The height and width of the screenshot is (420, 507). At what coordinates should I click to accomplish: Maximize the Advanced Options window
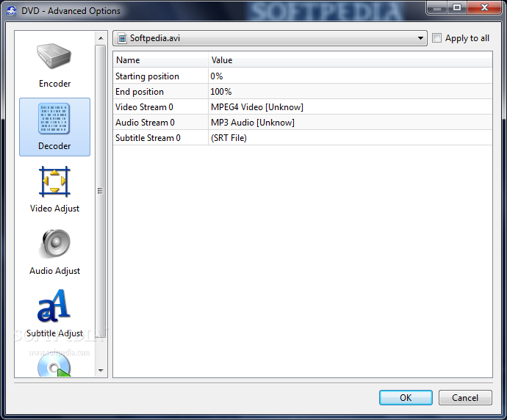[457, 7]
